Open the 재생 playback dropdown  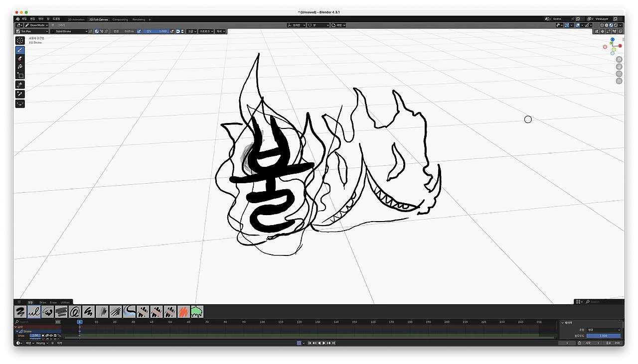[x=30, y=343]
